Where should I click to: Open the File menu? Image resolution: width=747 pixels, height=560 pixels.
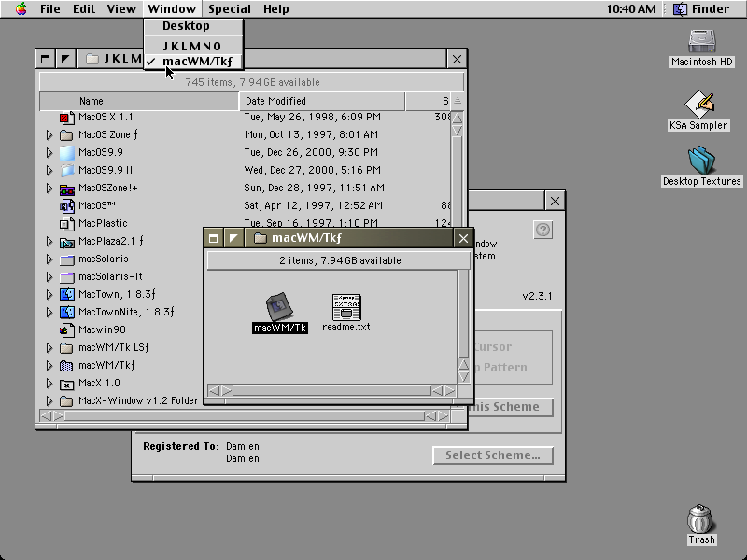50,8
